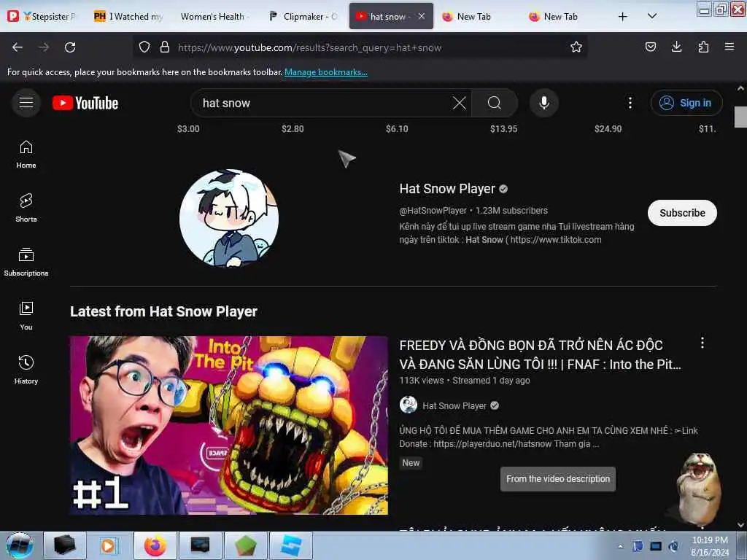Open the Hat Snow Player channel title
The width and height of the screenshot is (747, 560).
447,189
